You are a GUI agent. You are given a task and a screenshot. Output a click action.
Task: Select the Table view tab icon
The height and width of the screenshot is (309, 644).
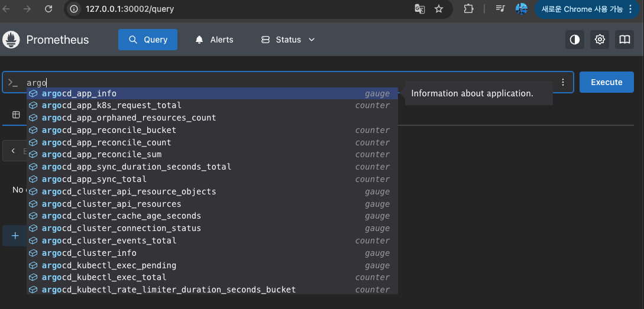pos(16,115)
